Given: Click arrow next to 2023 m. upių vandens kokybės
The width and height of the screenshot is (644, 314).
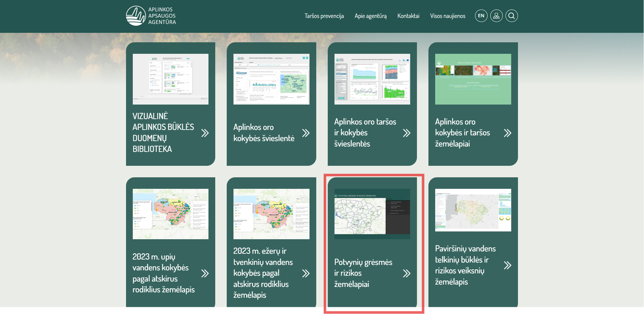Looking at the screenshot, I should pos(205,273).
